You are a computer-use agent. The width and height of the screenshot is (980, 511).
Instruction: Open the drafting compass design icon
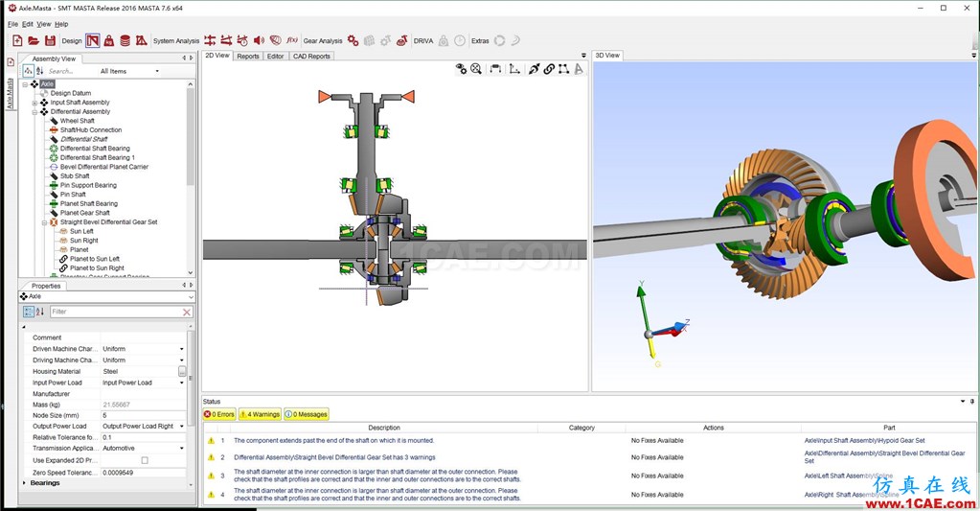click(x=141, y=40)
